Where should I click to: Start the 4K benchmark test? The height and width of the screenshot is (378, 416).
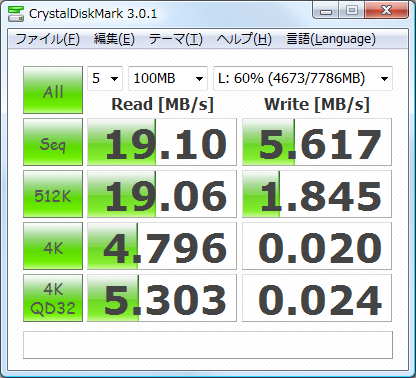pos(53,246)
